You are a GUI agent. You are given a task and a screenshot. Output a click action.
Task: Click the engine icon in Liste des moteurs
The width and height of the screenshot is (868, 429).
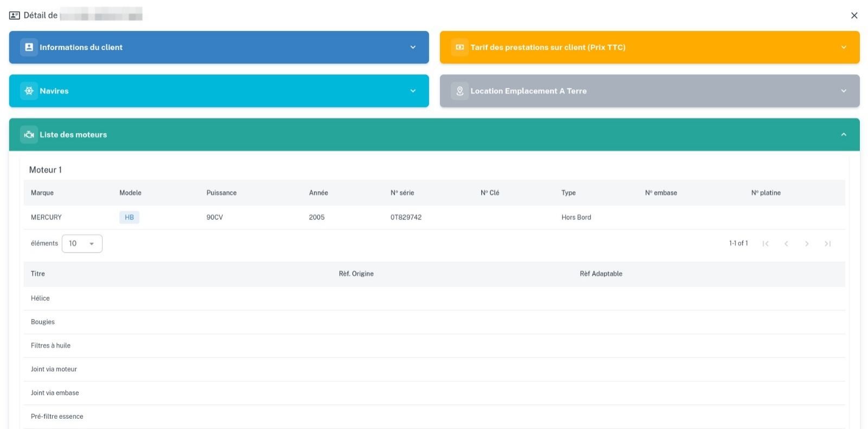pos(29,135)
